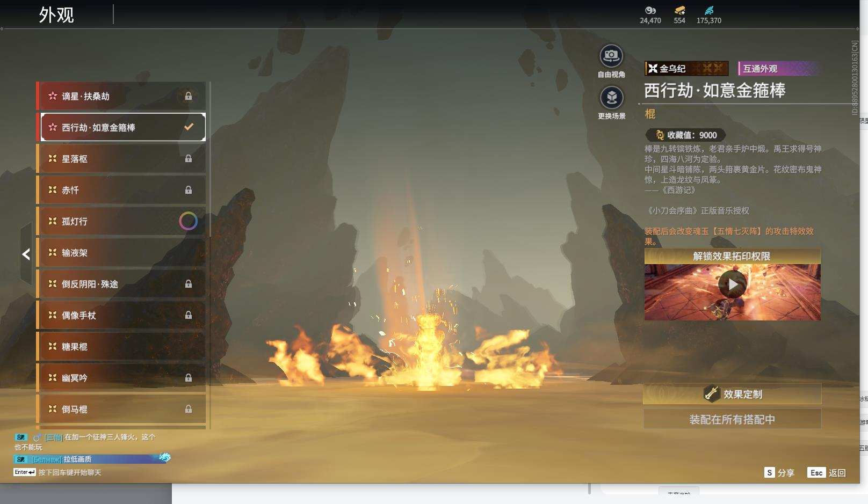
Task: Click the 《小刀会序曲》正版音乐授权 text
Action: click(697, 210)
